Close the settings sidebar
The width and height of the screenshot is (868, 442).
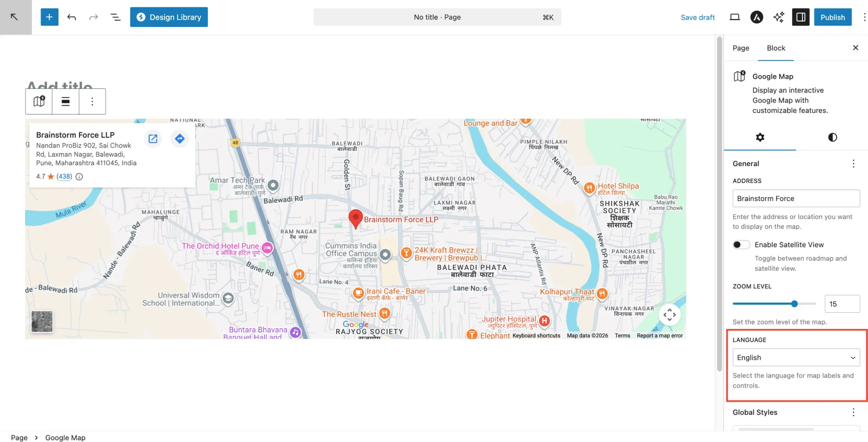[855, 48]
